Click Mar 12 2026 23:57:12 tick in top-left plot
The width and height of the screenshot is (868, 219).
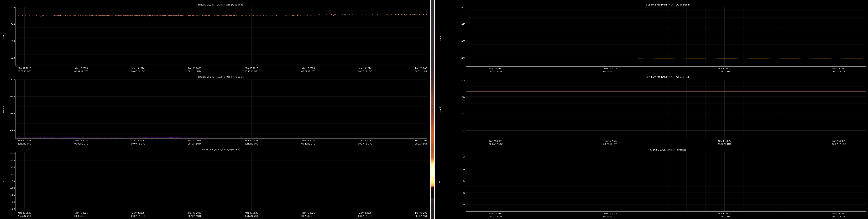pos(24,70)
